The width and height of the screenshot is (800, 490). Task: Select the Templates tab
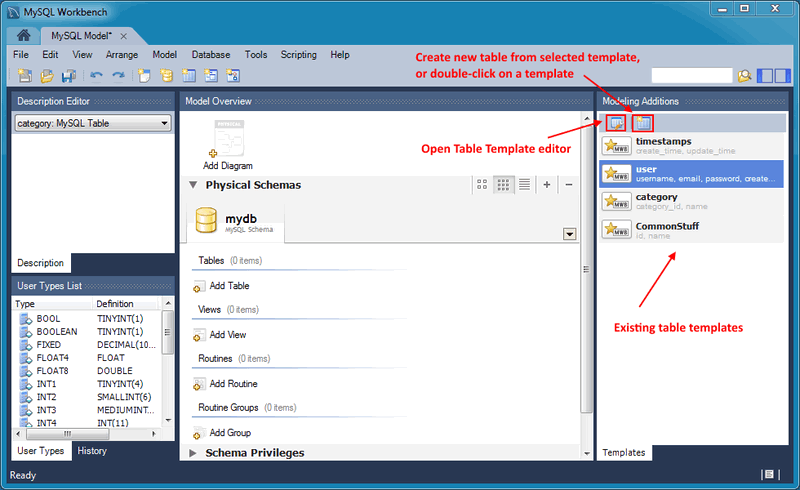pos(623,452)
